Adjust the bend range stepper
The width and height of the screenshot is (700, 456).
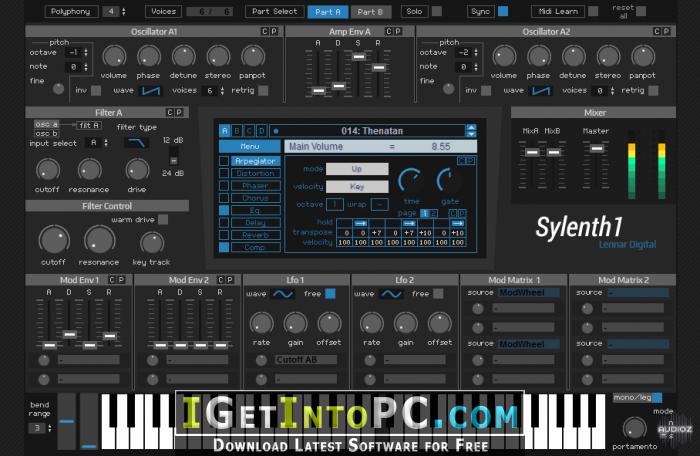pyautogui.click(x=49, y=428)
